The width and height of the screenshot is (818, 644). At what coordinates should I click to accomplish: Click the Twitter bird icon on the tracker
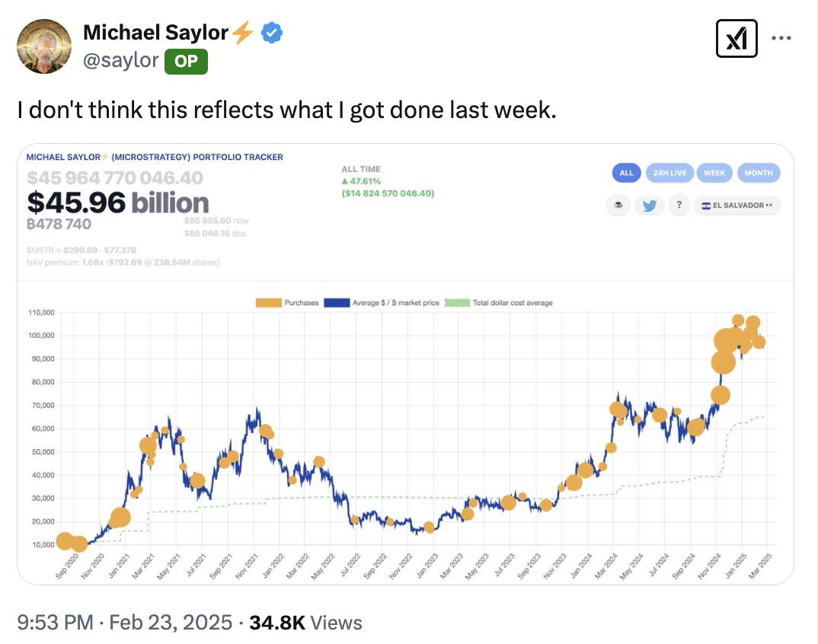click(650, 206)
